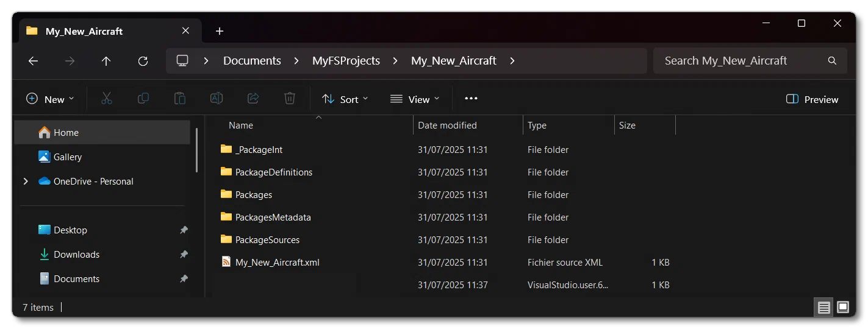Add a new Explorer tab
Screen dimensions: 868x329
point(220,31)
